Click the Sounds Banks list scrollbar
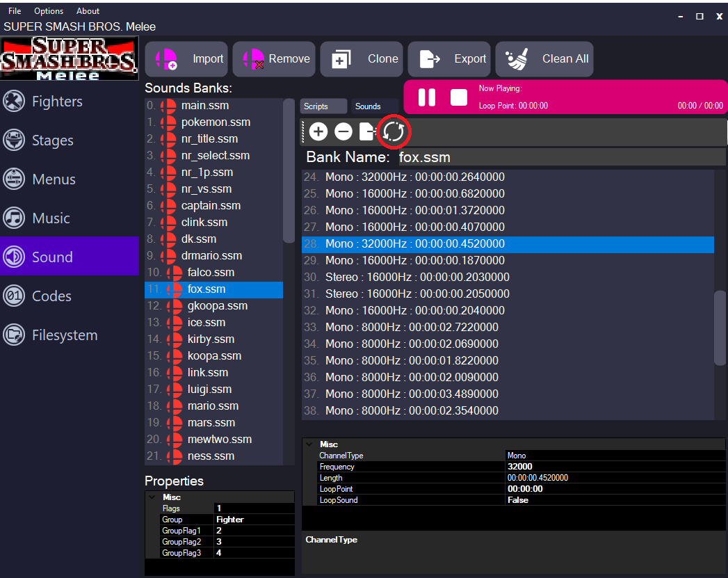 289,170
